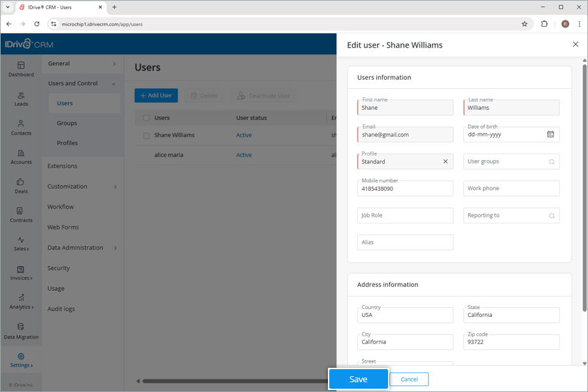
Task: Click the Add User button
Action: point(155,95)
